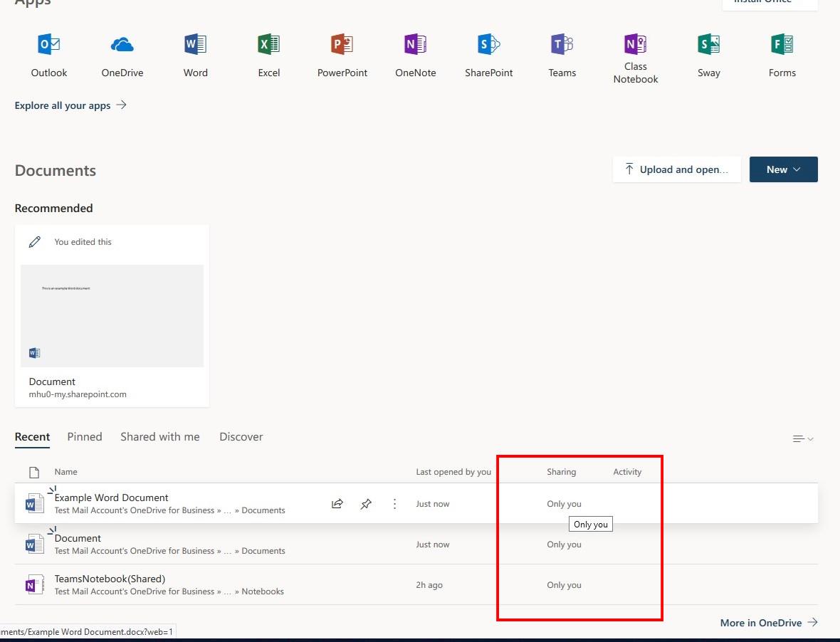Open the recommended Document thumbnail preview
This screenshot has width=840, height=642.
coord(112,316)
